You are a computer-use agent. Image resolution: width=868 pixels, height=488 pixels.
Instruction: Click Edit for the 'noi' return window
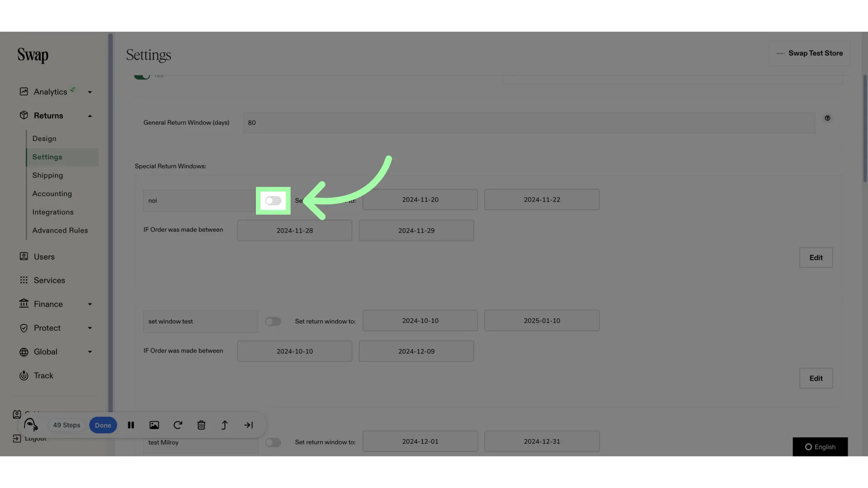[x=816, y=258]
